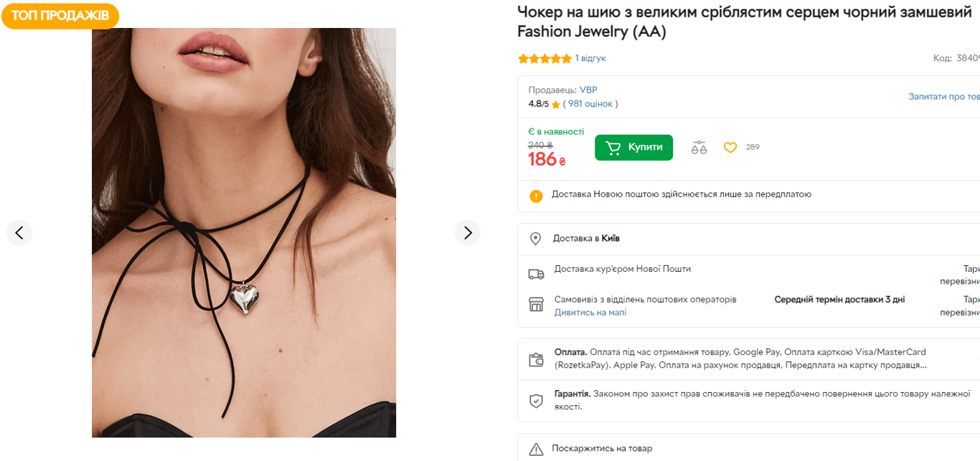This screenshot has width=980, height=461.
Task: View the 981 оцінок seller ratings
Action: tap(590, 103)
